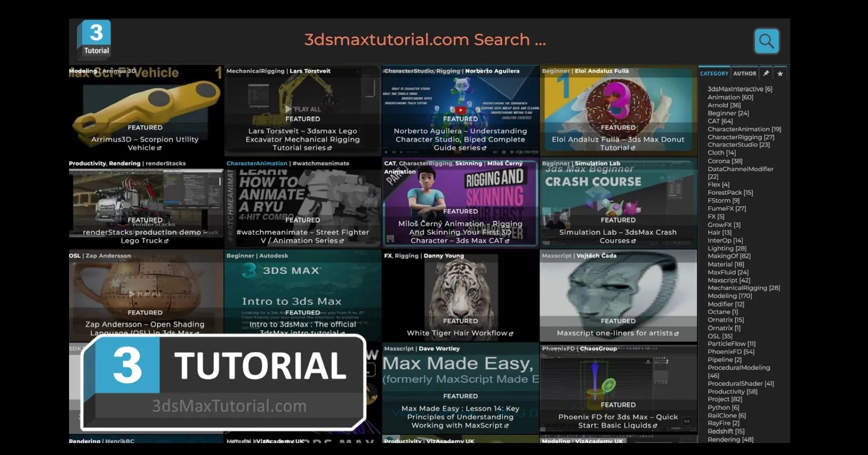Open Max Made Easy Lesson 14 title link
The image size is (868, 455).
(x=460, y=417)
